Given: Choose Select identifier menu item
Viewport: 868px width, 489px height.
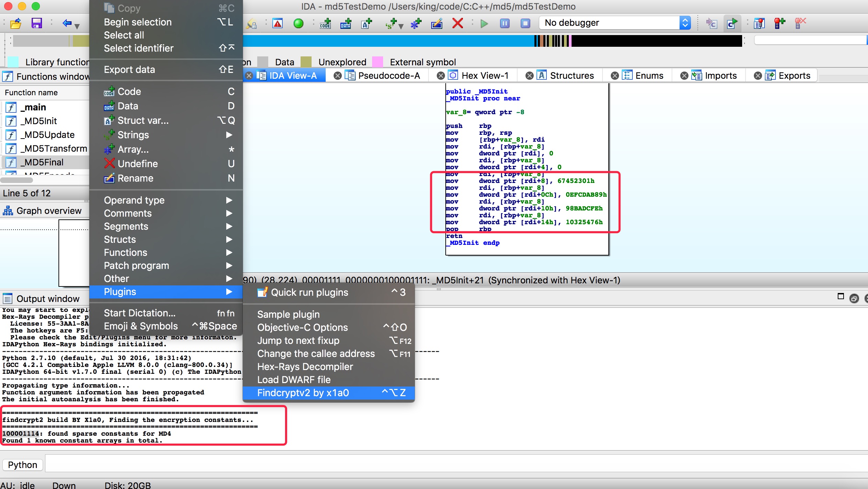Looking at the screenshot, I should [x=166, y=48].
